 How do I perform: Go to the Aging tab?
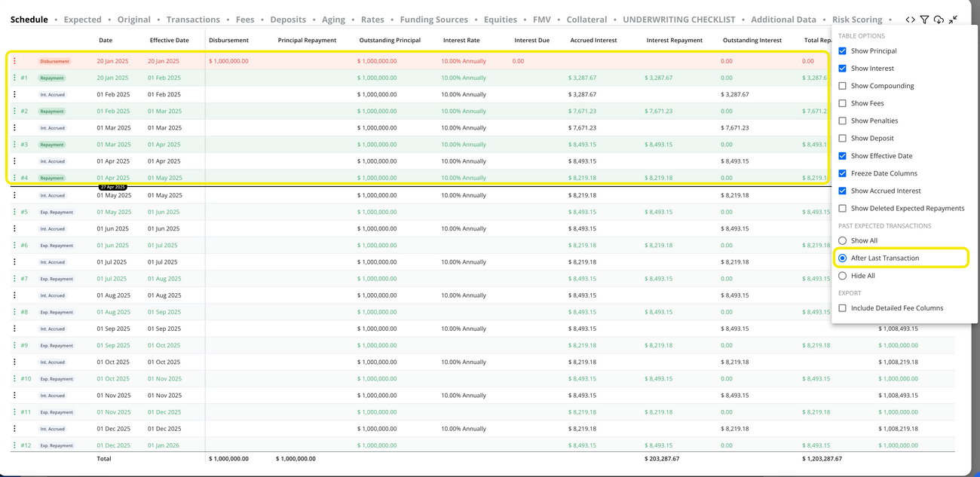[x=333, y=20]
